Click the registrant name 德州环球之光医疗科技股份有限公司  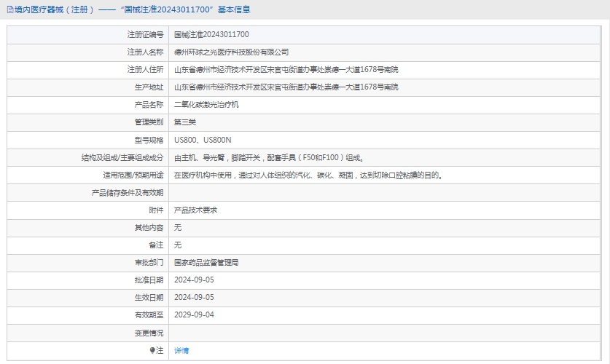[231, 52]
